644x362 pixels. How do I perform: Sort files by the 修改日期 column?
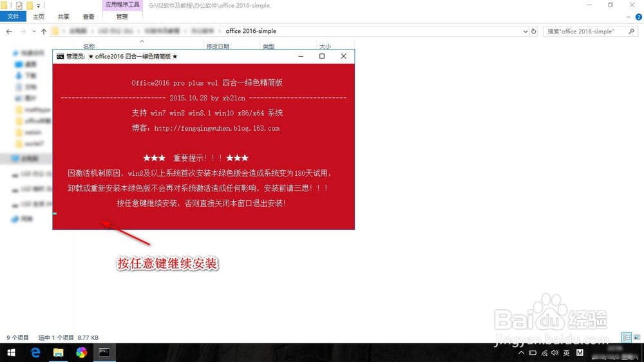click(218, 46)
